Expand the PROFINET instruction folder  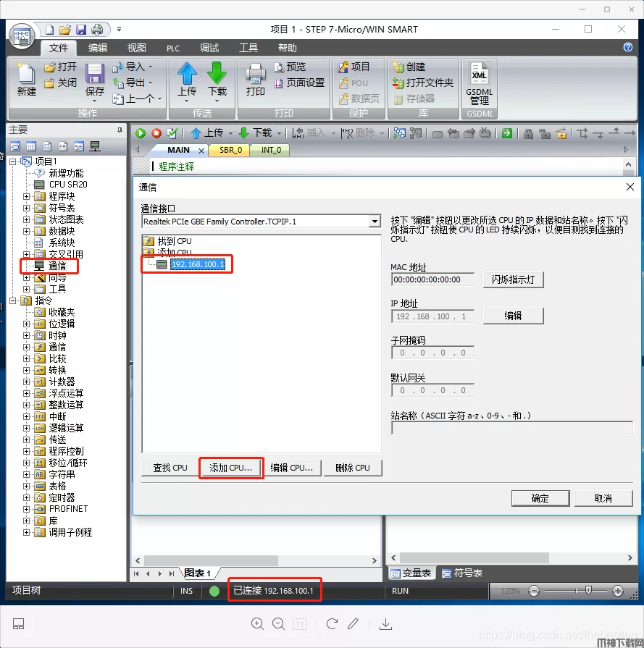(27, 509)
